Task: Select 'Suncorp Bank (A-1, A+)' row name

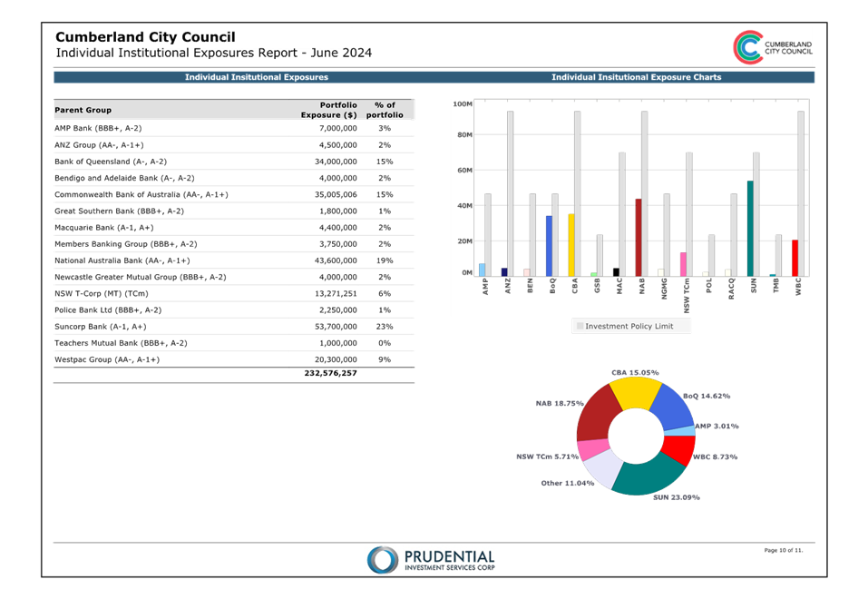Action: tap(100, 327)
